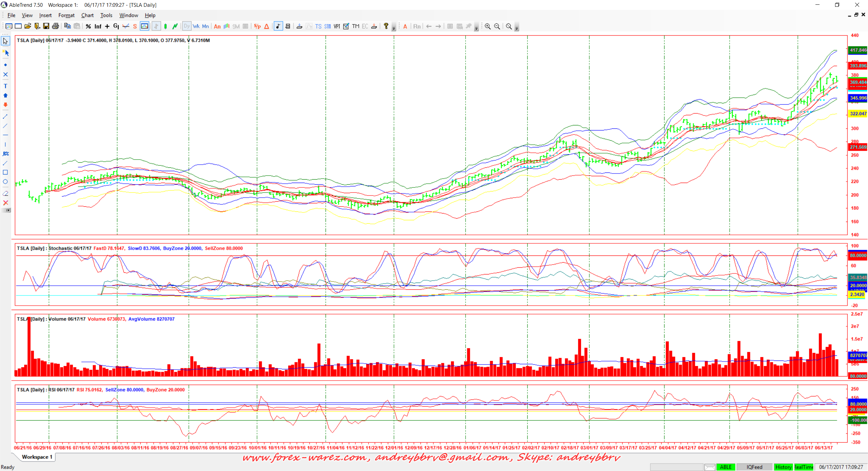Viewport: 868px width, 471px height.
Task: Click the zoom in magnifier icon
Action: pos(488,26)
